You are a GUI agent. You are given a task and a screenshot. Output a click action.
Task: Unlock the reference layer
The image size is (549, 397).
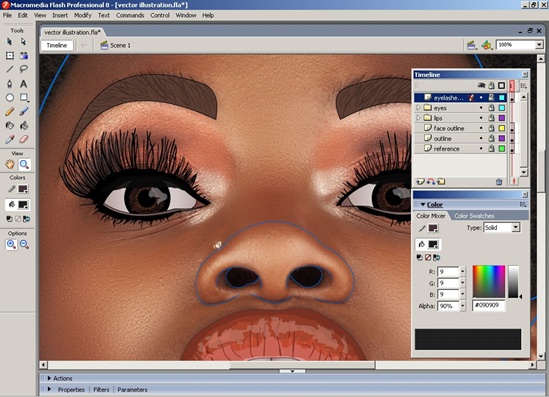click(x=492, y=148)
